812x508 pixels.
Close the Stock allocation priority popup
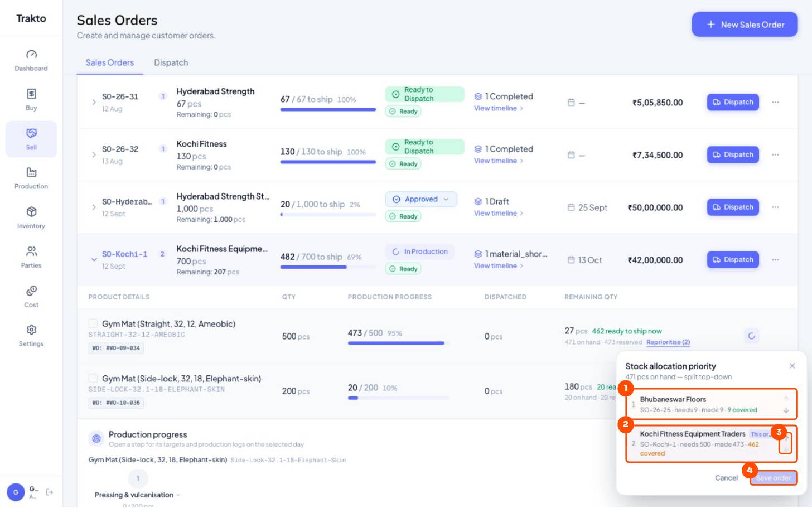[x=792, y=366]
